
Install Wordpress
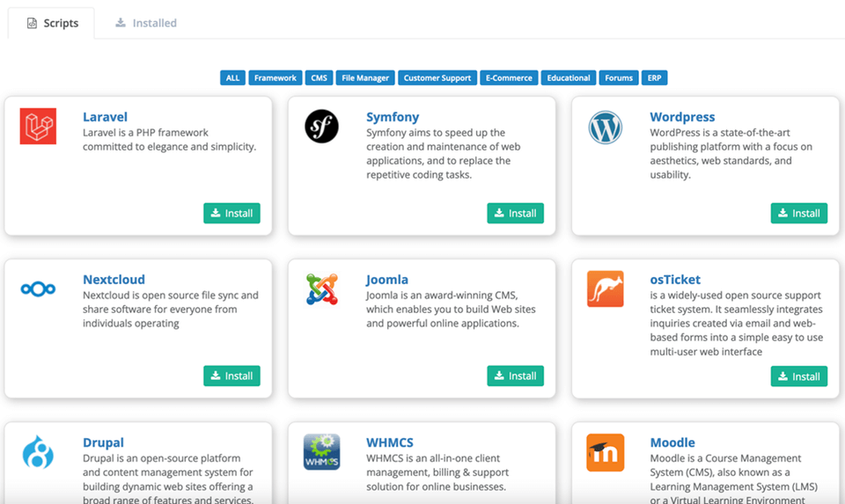(x=798, y=213)
